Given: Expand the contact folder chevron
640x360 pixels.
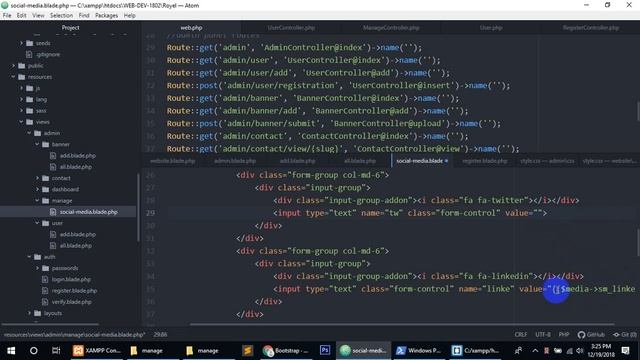Looking at the screenshot, I should (37, 178).
